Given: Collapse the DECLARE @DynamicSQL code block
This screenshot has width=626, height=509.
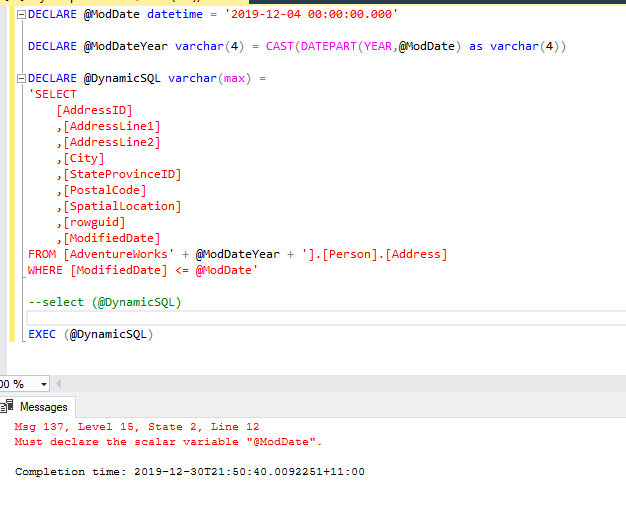Looking at the screenshot, I should tap(22, 79).
